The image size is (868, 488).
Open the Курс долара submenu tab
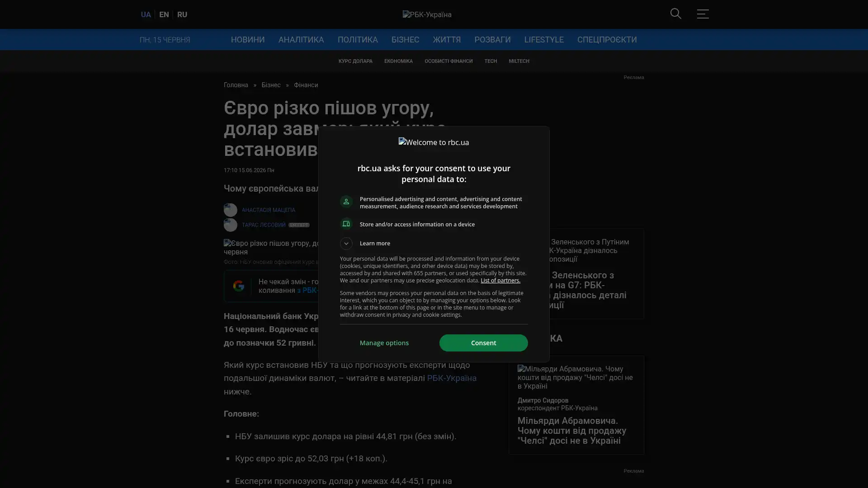click(x=355, y=61)
